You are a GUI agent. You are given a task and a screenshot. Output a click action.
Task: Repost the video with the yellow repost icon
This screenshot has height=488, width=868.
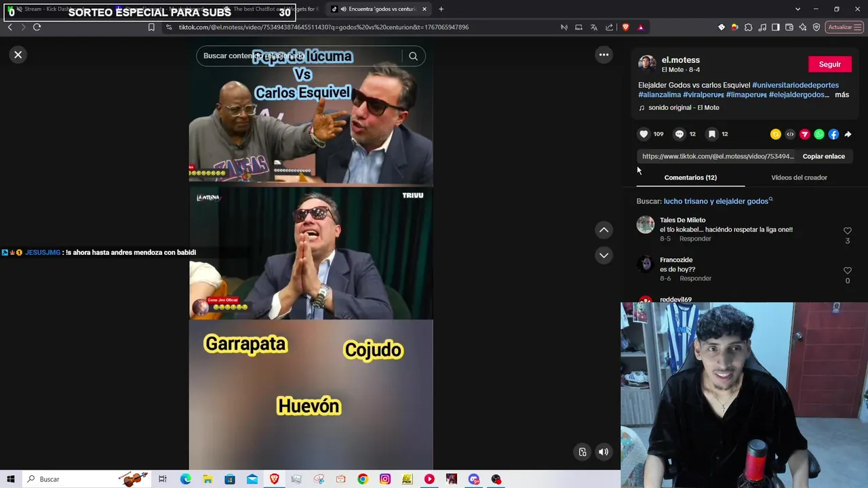[776, 134]
